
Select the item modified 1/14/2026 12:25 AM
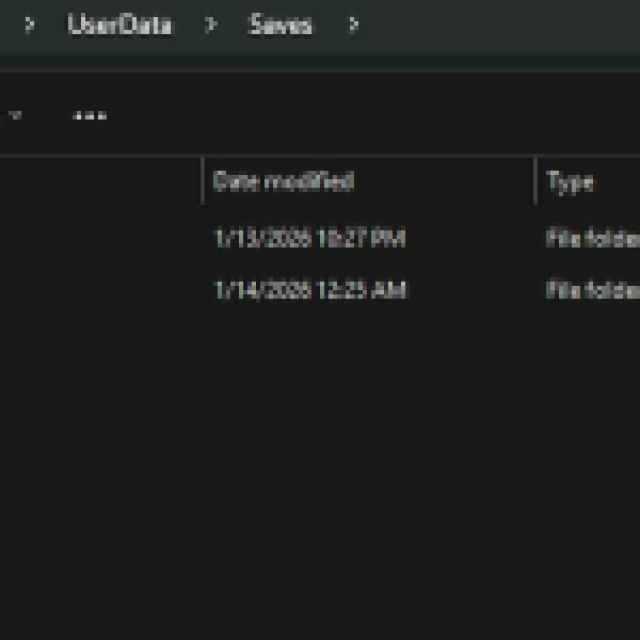tap(309, 291)
